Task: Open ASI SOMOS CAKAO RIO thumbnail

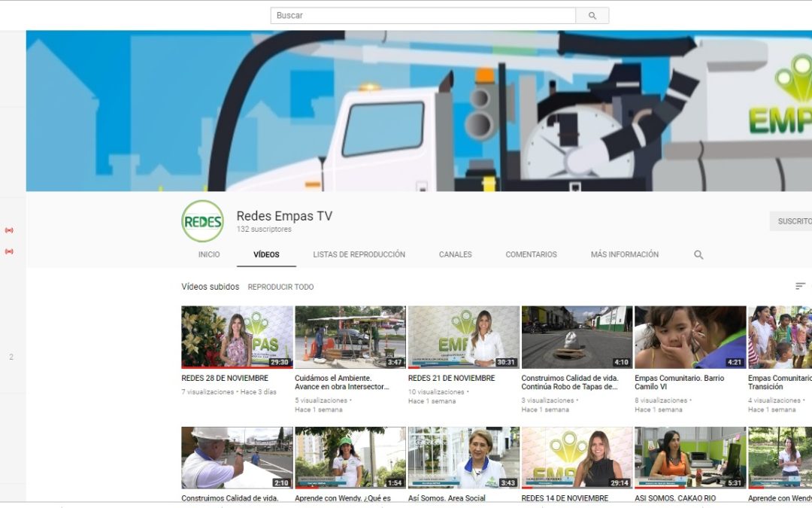Action: pos(690,458)
